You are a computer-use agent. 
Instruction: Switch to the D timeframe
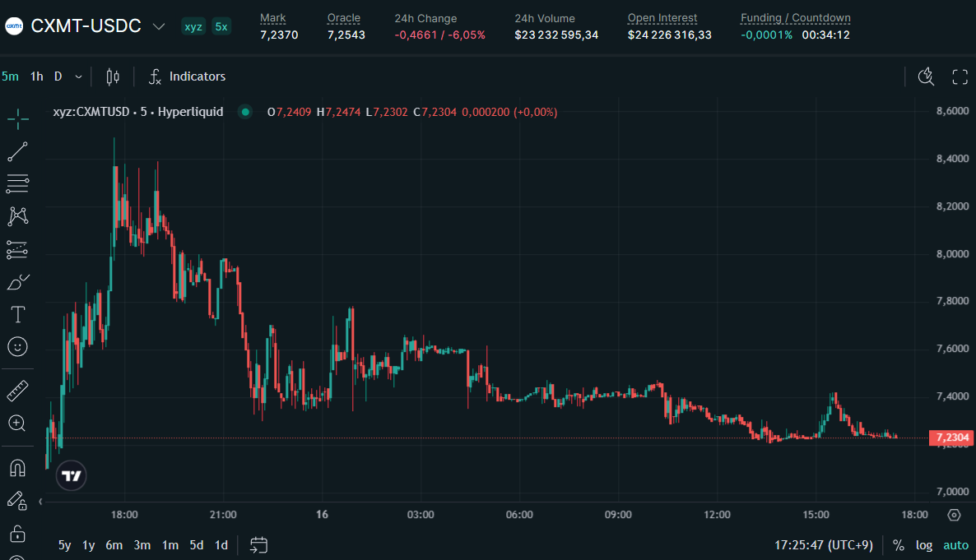click(x=58, y=76)
